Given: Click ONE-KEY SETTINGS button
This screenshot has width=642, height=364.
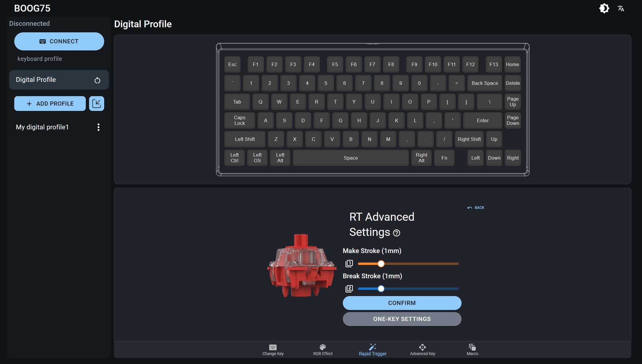Looking at the screenshot, I should click(x=402, y=319).
